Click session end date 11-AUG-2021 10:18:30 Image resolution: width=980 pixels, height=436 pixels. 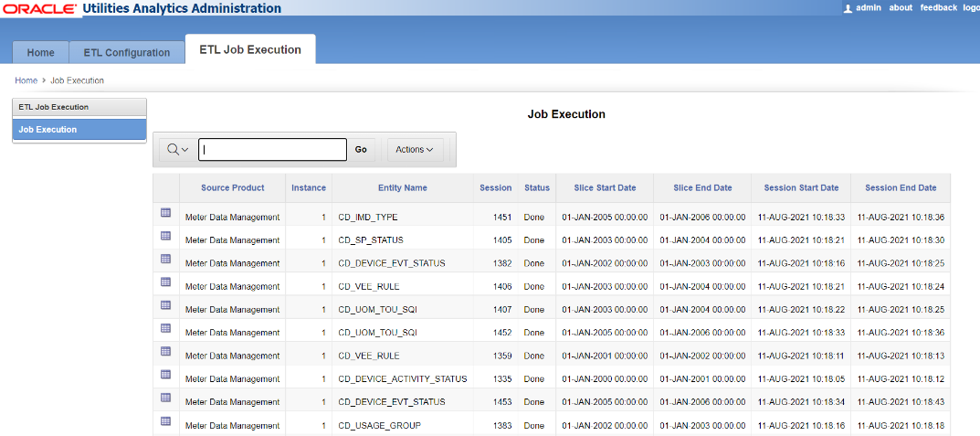coord(901,240)
